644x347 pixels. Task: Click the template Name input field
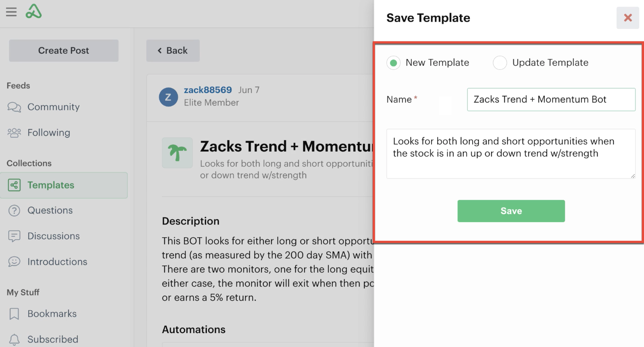[551, 100]
